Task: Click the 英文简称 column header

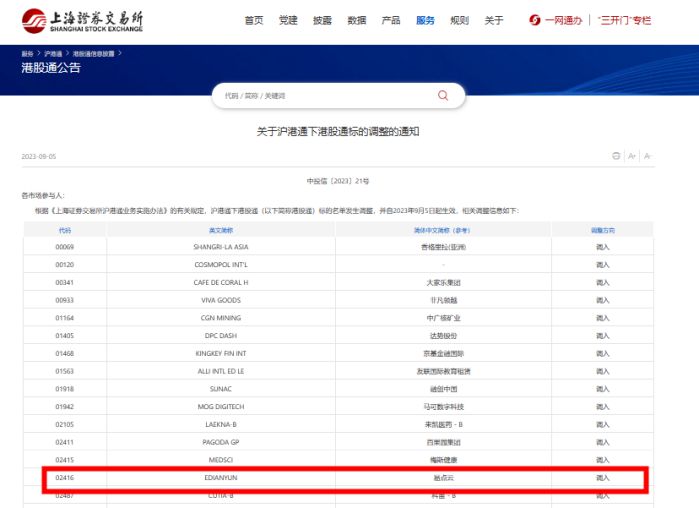Action: point(221,230)
